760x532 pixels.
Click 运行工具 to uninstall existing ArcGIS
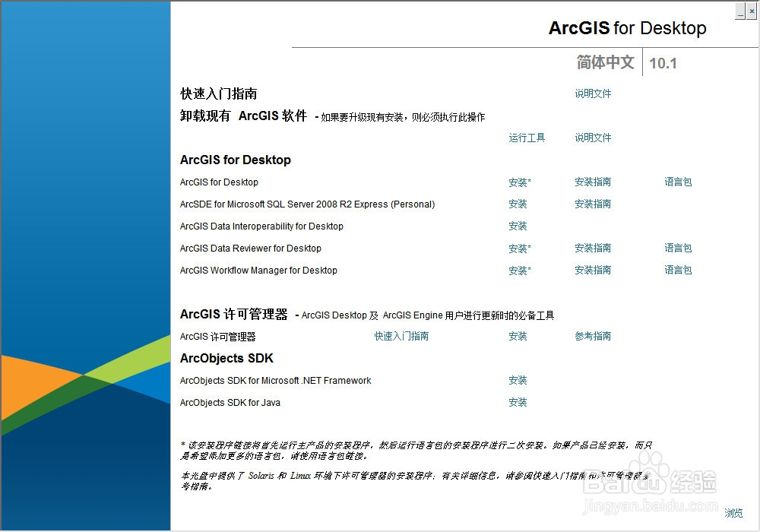click(527, 138)
